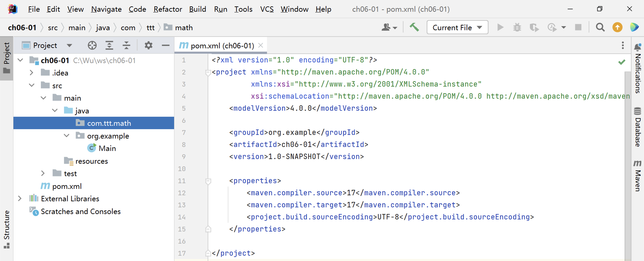Screen dimensions: 644x261
Task: Fold the project tag at line 2
Action: (208, 73)
